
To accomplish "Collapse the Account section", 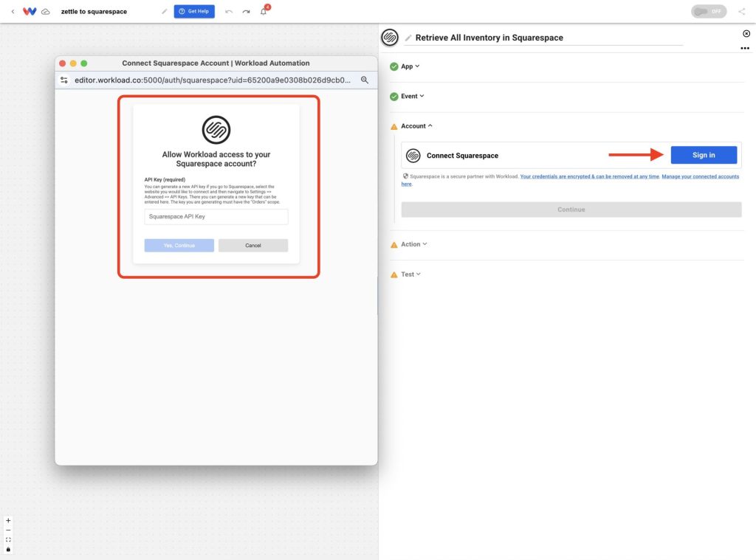I will [416, 125].
